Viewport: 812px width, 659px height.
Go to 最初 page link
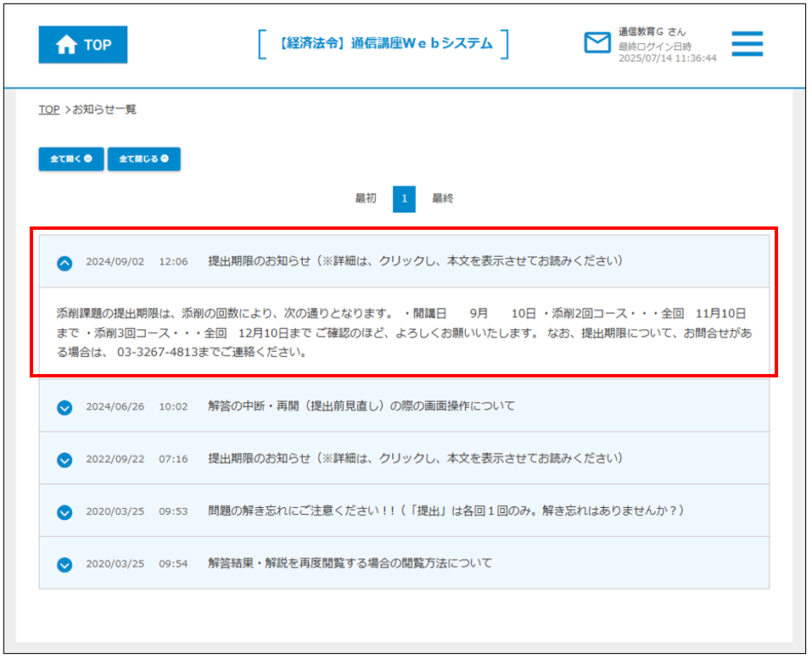click(x=366, y=198)
